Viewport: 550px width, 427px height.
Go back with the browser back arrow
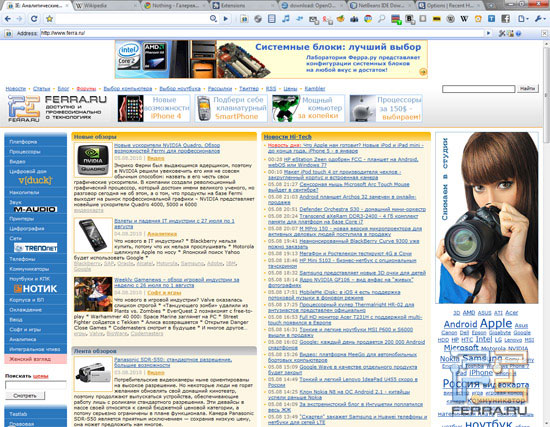8,19
